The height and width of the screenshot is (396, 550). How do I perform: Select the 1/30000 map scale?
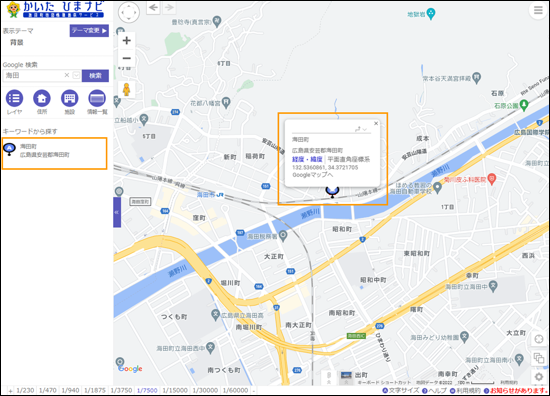[x=205, y=390]
